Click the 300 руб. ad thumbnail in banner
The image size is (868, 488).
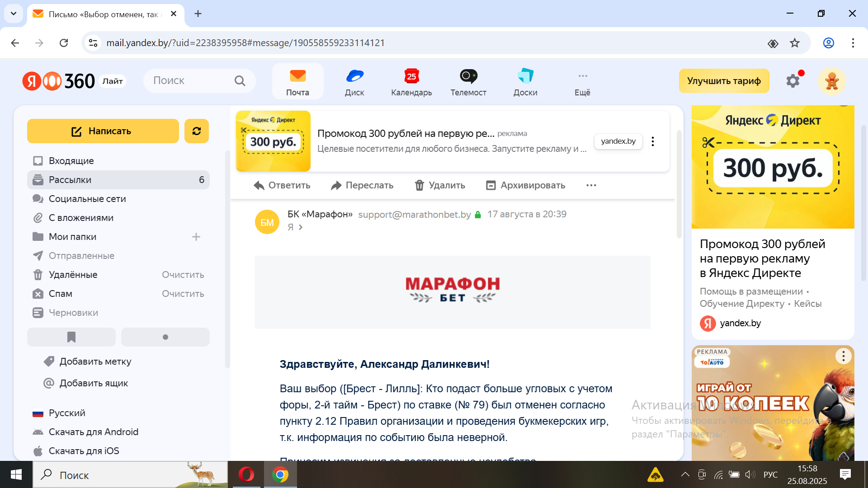(x=273, y=141)
